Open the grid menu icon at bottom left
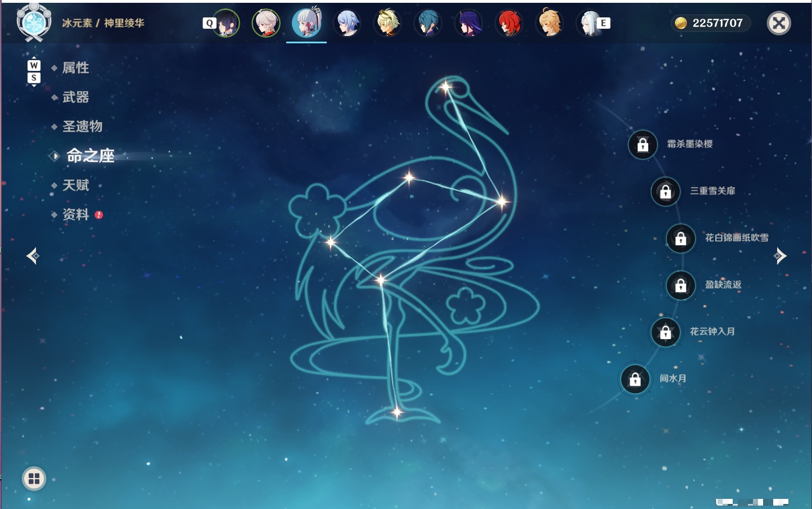The image size is (812, 509). coord(34,479)
